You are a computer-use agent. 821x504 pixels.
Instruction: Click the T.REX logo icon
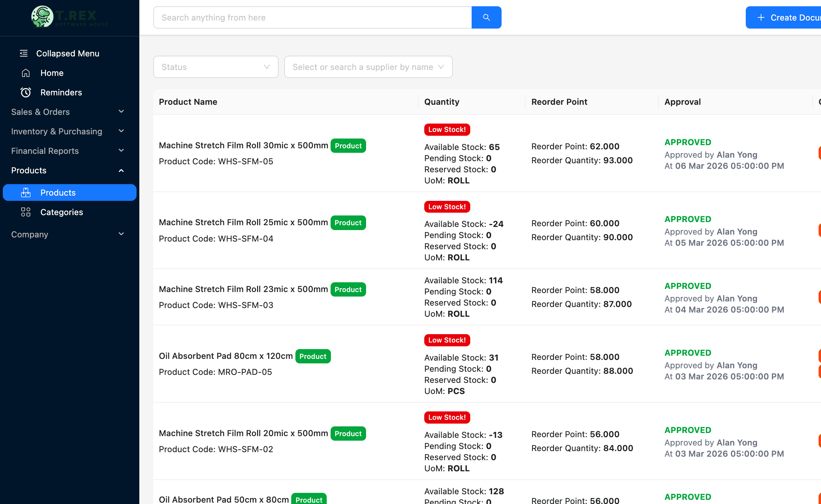[x=42, y=16]
